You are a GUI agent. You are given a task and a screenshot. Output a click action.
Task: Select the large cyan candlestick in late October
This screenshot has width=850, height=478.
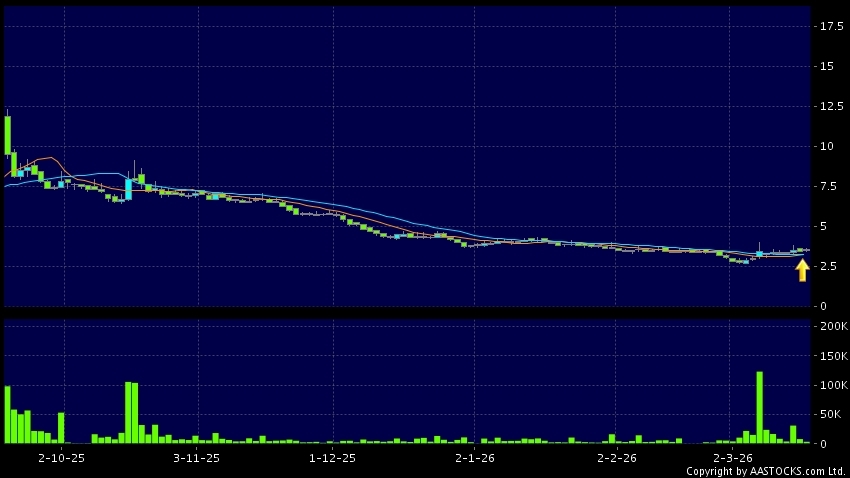(x=128, y=188)
